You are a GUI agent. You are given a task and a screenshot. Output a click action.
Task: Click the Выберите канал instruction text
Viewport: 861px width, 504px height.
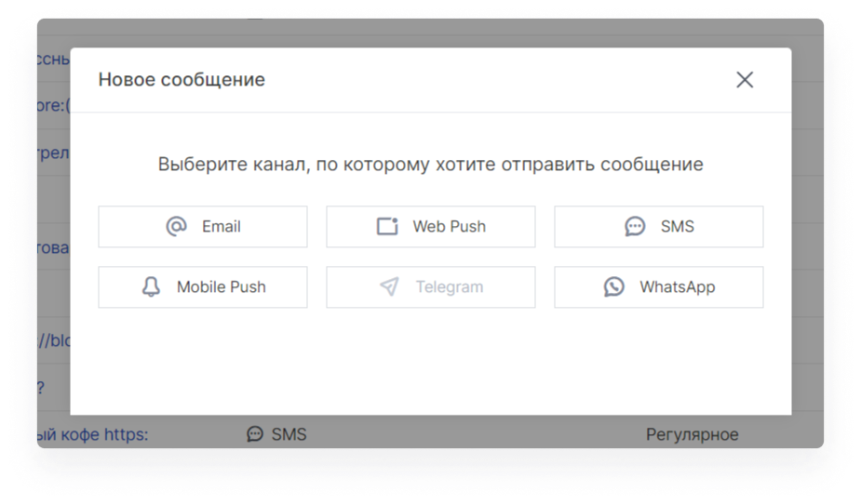tap(430, 164)
